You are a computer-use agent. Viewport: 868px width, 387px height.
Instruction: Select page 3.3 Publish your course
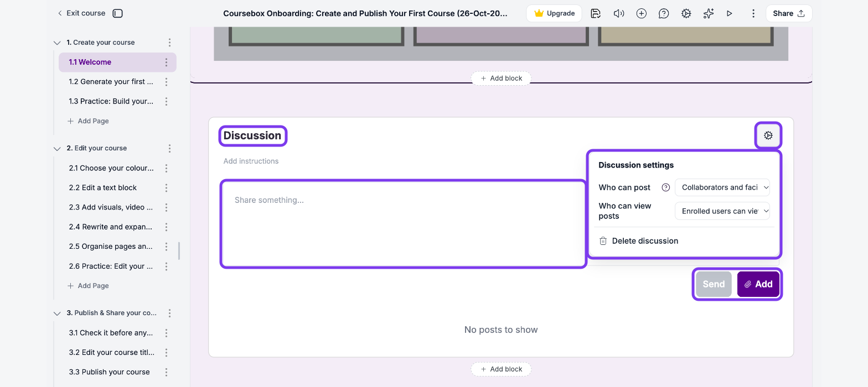pos(110,372)
